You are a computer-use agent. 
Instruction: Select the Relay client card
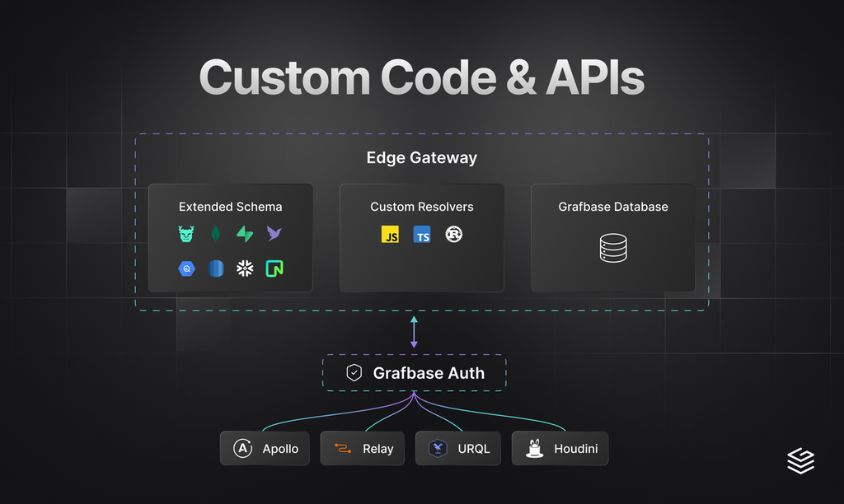363,448
